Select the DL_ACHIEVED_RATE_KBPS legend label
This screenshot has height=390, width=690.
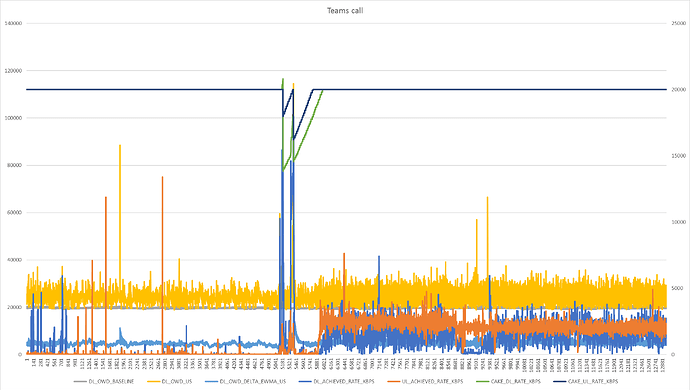(x=344, y=381)
